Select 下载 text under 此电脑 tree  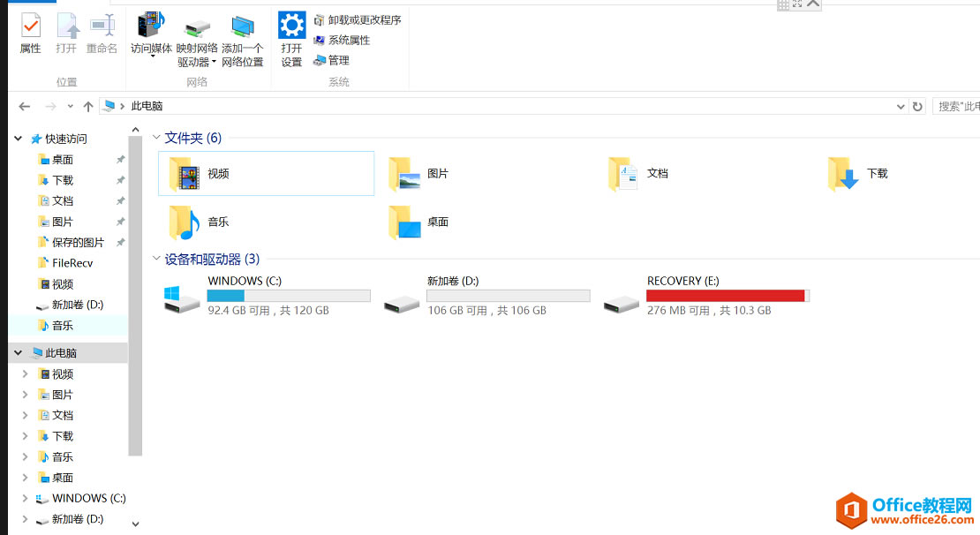63,435
